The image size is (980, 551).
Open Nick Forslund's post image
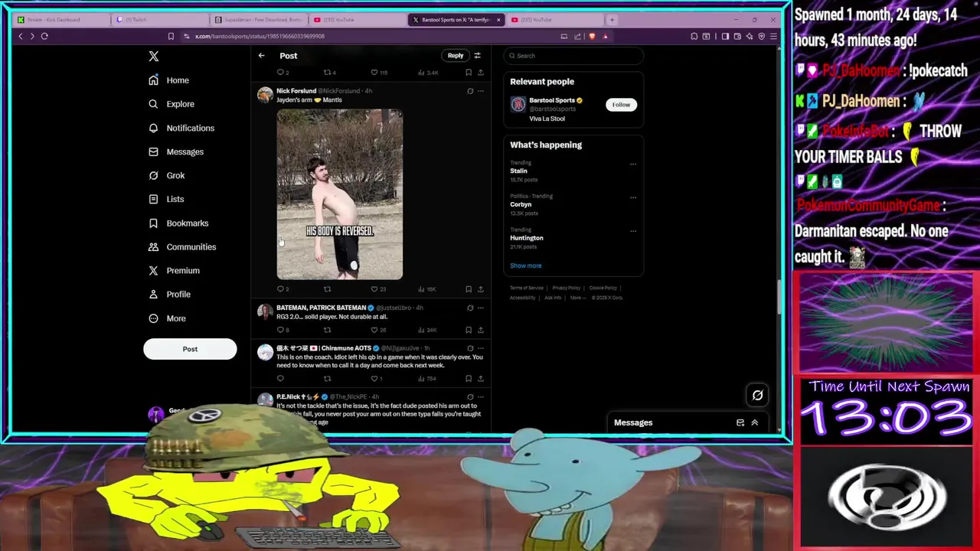pyautogui.click(x=339, y=194)
